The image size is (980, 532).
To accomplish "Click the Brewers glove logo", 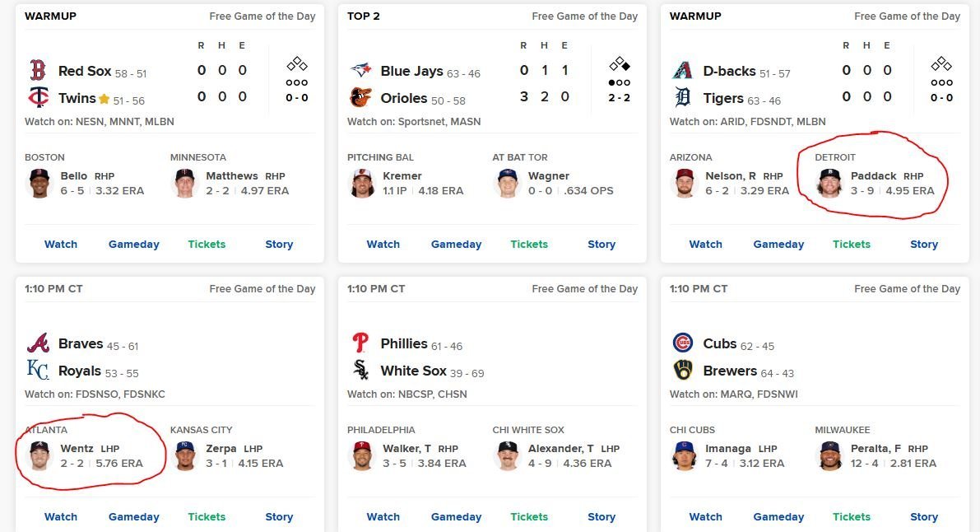I will point(682,371).
